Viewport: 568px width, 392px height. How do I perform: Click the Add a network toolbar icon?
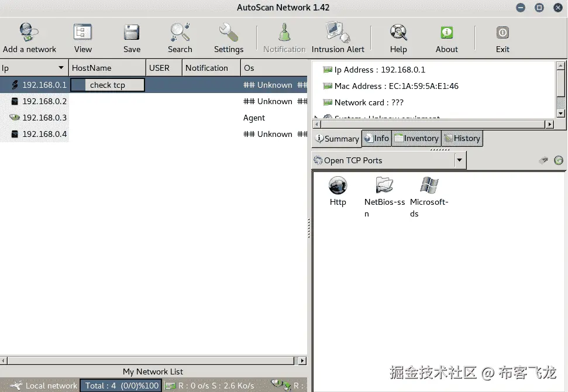pos(29,32)
